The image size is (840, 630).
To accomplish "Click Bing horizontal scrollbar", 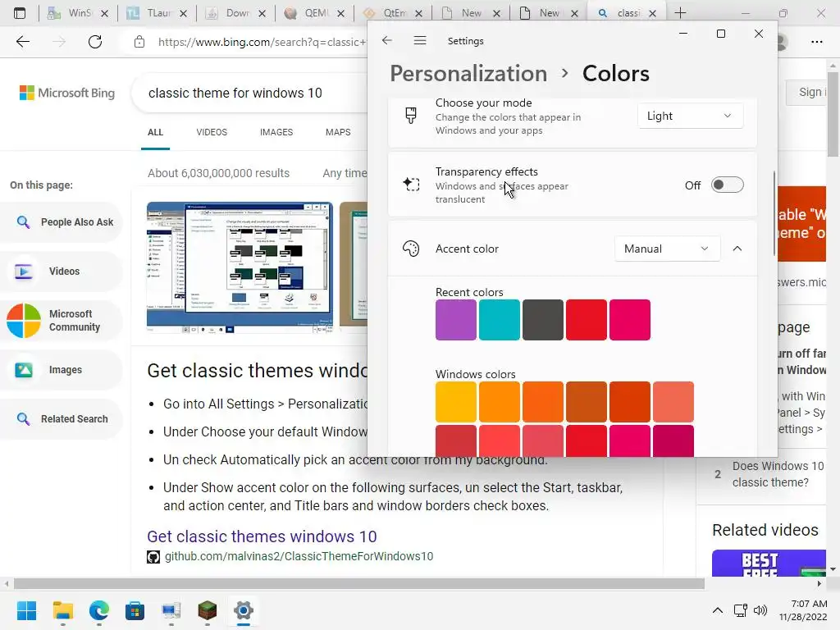I will coord(359,583).
